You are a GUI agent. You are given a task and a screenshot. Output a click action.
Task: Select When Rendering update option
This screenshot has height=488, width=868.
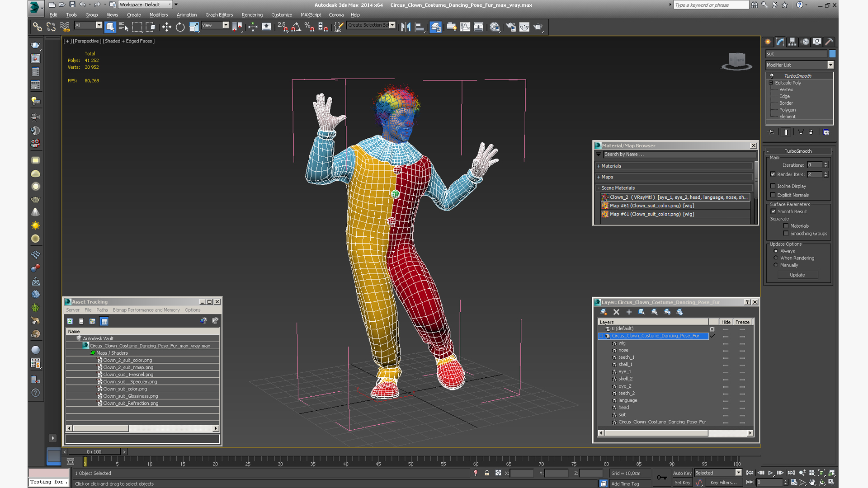point(776,258)
